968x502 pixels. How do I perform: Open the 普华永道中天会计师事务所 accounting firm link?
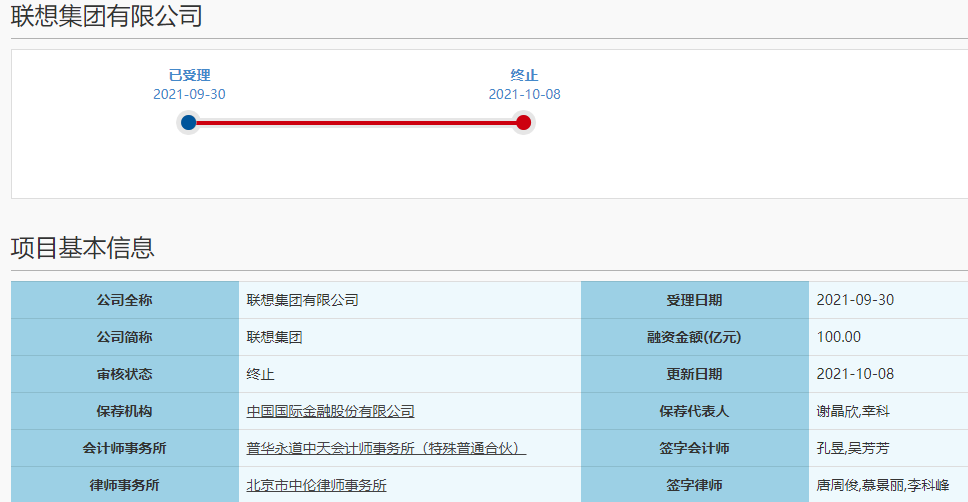(386, 448)
